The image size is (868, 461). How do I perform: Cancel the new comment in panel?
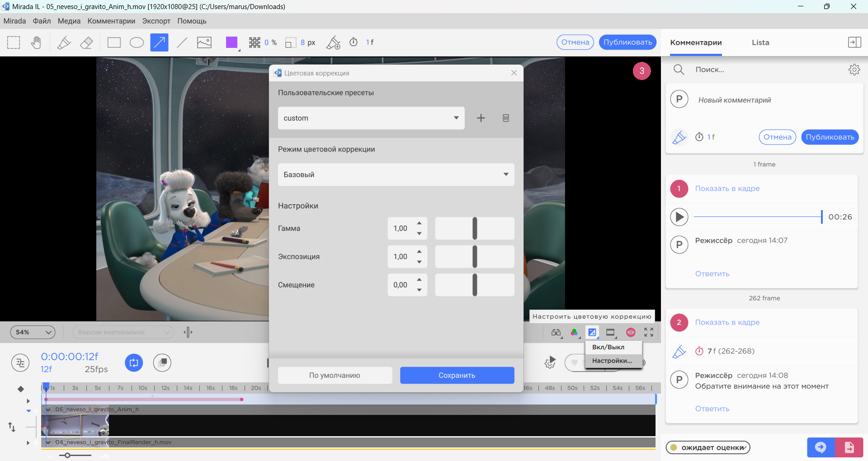[x=778, y=137]
